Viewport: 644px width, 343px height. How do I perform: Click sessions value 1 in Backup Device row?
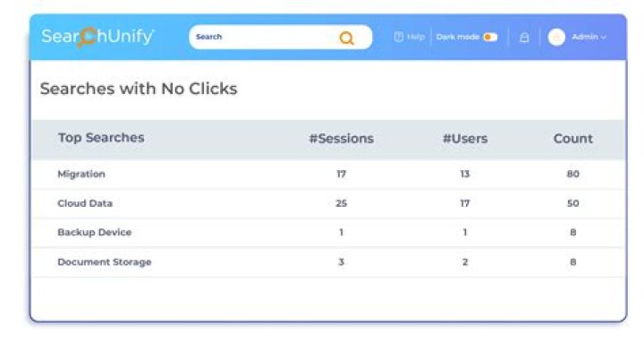coord(342,232)
